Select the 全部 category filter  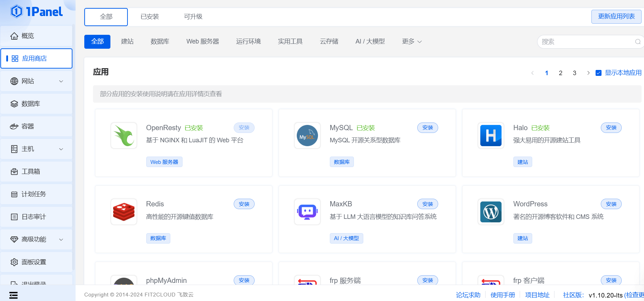point(97,41)
